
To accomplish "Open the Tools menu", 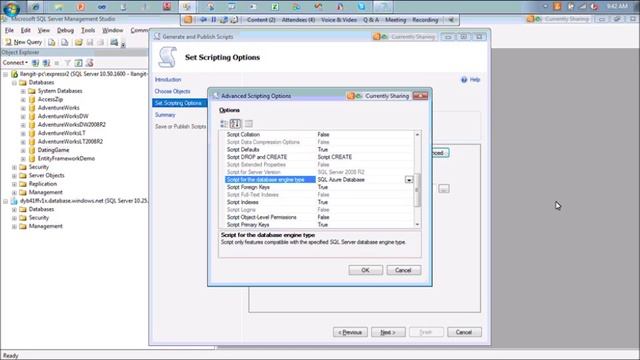I will click(88, 30).
